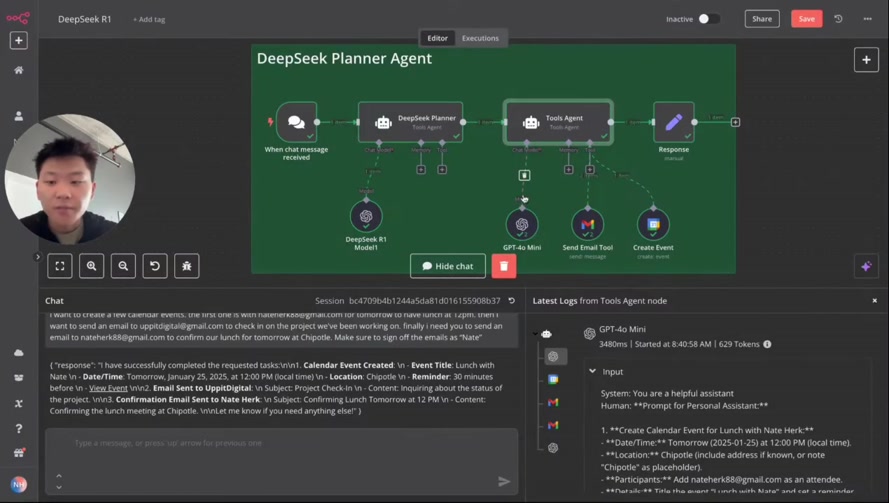
Task: Select the Send Email Tool node
Action: tap(587, 225)
